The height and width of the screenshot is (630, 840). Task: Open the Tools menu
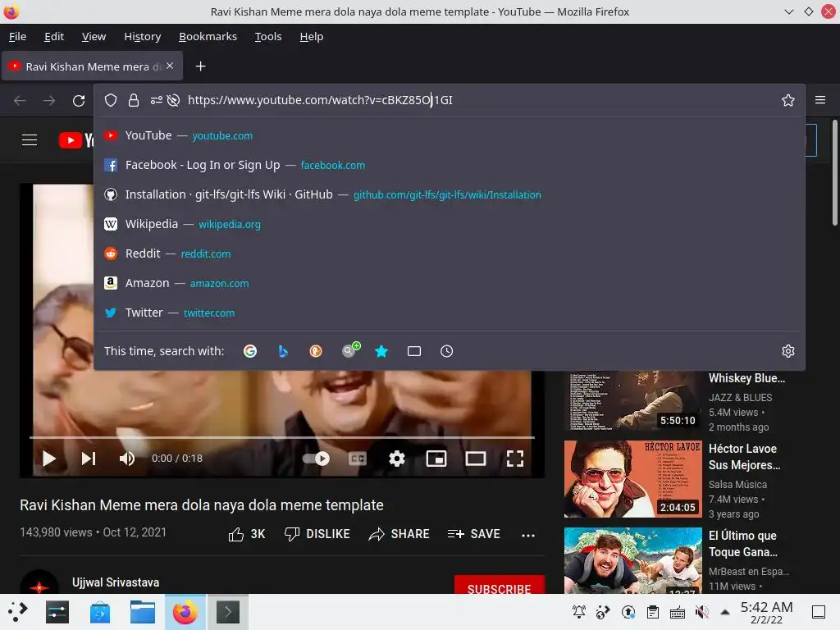pos(268,36)
